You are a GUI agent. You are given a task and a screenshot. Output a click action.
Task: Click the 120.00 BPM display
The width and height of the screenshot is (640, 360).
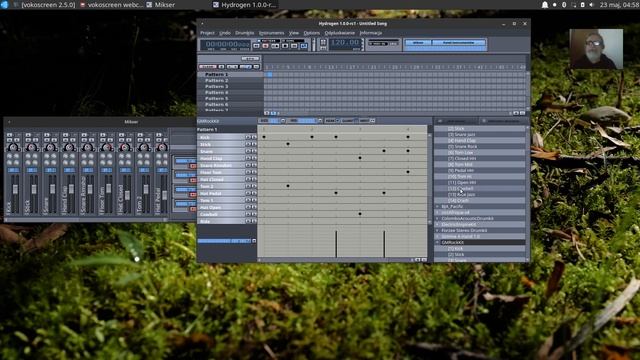click(345, 42)
